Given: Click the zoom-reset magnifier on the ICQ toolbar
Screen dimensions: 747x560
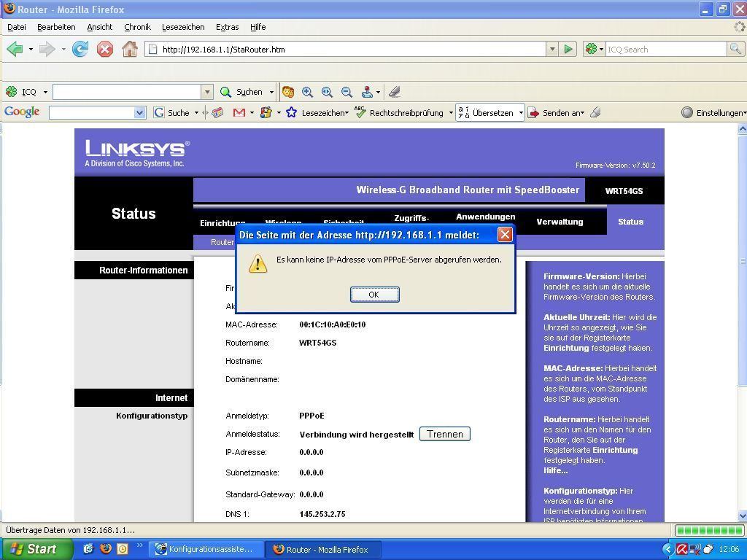Looking at the screenshot, I should pos(327,91).
